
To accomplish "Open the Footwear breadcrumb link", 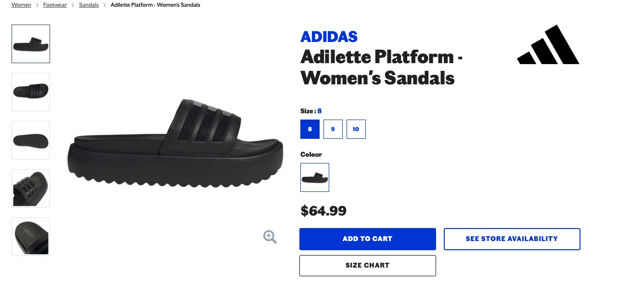I will tap(55, 5).
